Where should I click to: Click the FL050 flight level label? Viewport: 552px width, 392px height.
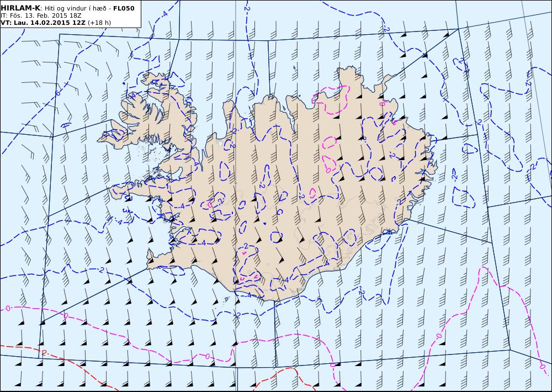tap(124, 8)
